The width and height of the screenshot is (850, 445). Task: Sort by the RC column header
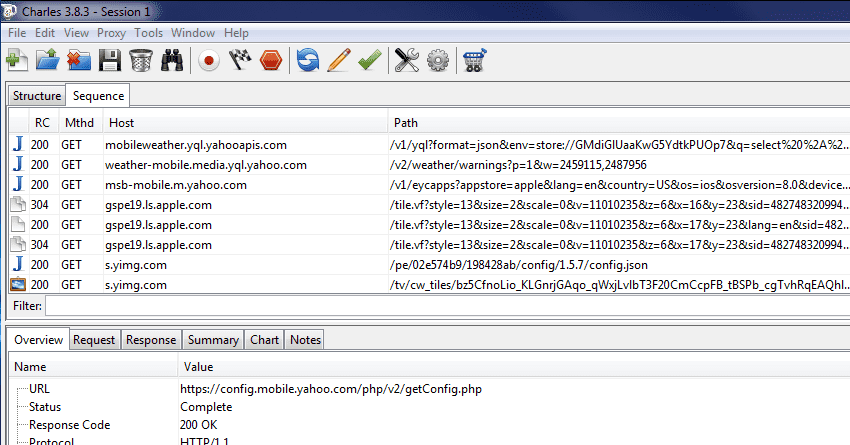[x=42, y=123]
